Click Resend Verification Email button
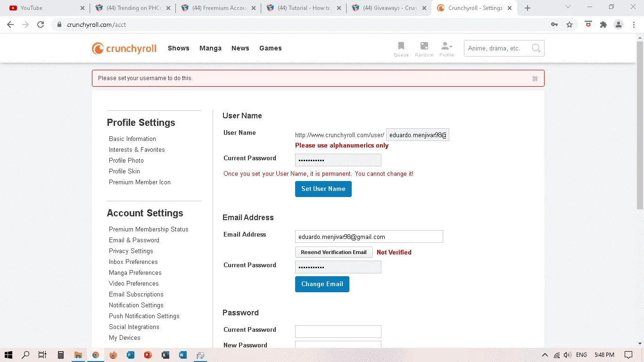The width and height of the screenshot is (644, 362). (334, 252)
